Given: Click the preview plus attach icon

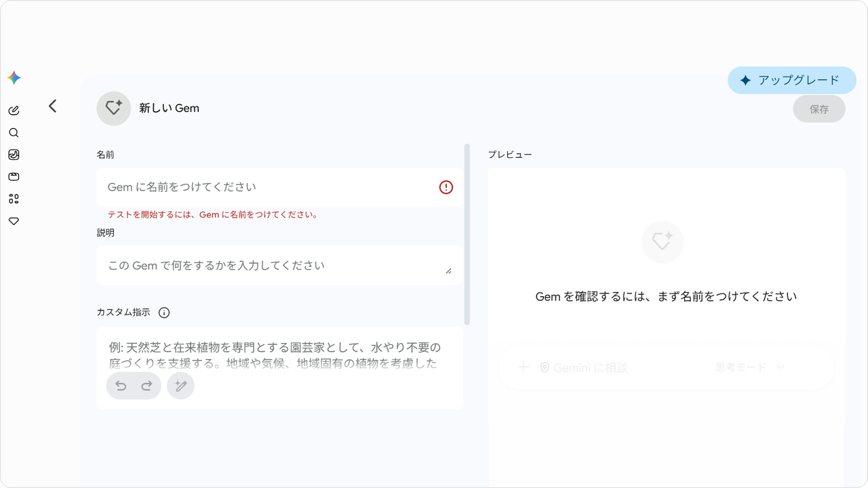Looking at the screenshot, I should [x=524, y=367].
